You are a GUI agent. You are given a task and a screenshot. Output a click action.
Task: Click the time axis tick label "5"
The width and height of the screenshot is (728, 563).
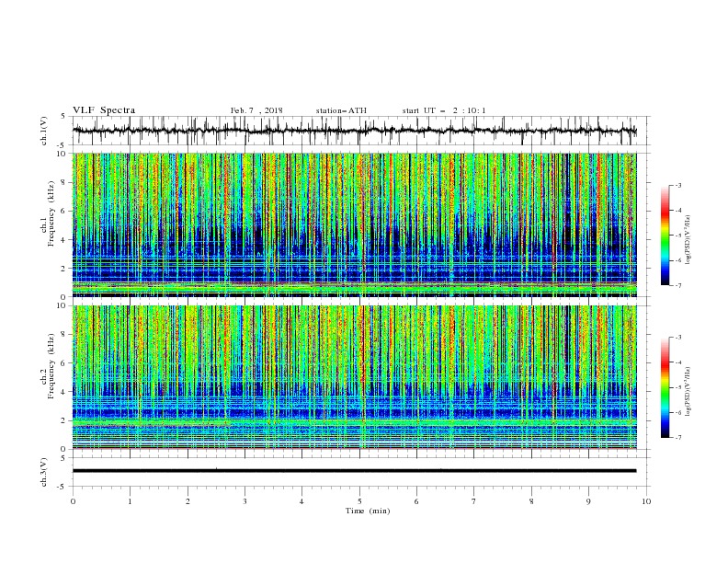(359, 501)
